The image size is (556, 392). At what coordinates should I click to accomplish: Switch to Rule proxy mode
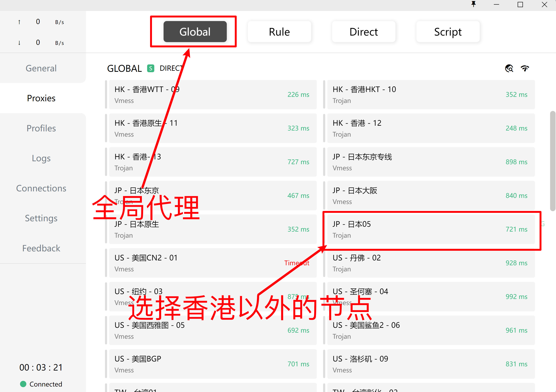pyautogui.click(x=279, y=32)
